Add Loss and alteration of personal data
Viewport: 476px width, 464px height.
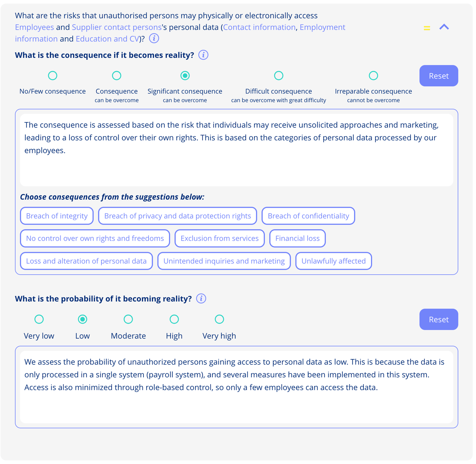click(x=86, y=261)
